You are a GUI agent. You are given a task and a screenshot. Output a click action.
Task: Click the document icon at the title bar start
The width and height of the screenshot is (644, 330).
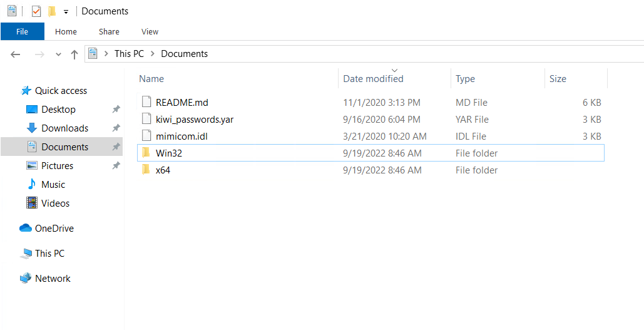pyautogui.click(x=12, y=11)
